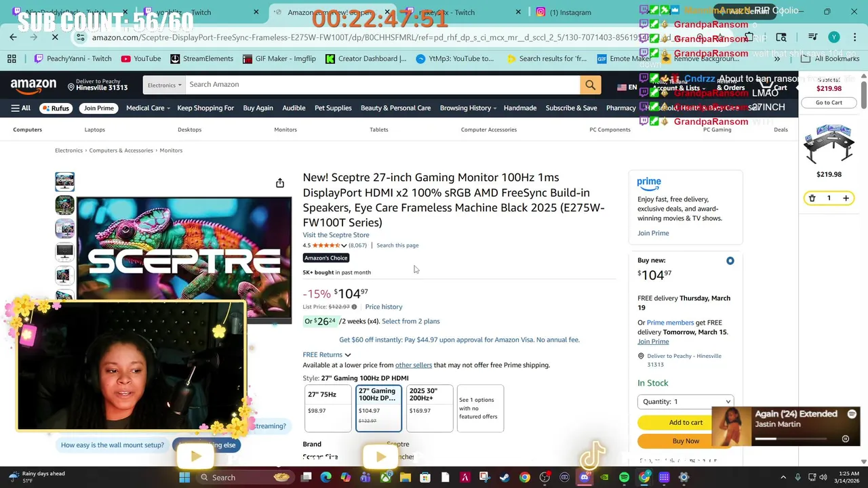Open the EN language selector
This screenshot has height=488, width=868.
pyautogui.click(x=627, y=87)
